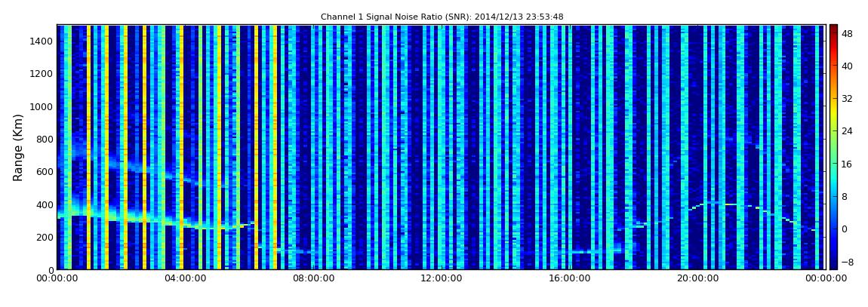This screenshot has width=868, height=307.
Task: Click the colorbar value 32
Action: click(846, 98)
